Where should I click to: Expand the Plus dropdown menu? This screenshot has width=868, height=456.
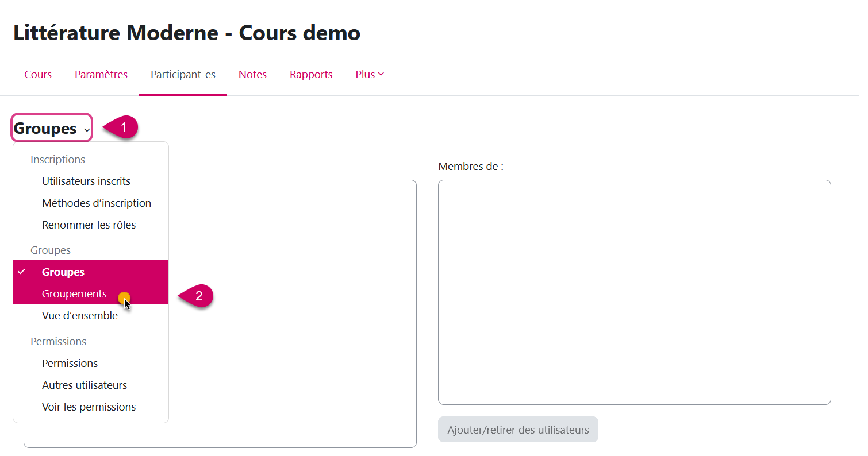(370, 75)
